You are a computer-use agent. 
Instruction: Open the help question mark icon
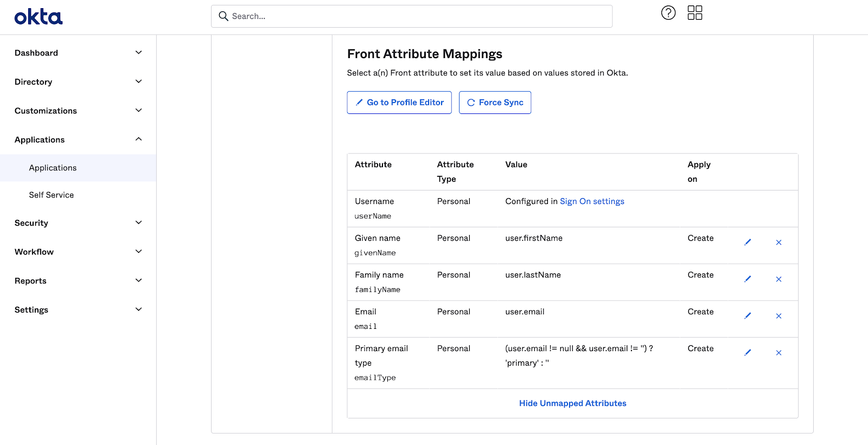[x=668, y=12]
